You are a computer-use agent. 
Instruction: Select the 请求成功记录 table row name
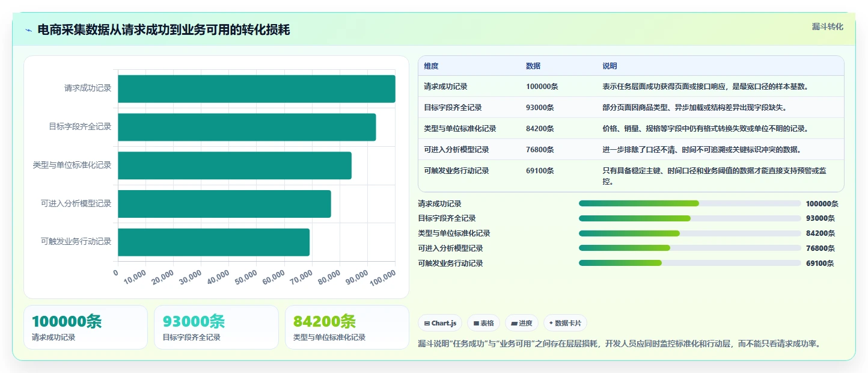point(445,87)
